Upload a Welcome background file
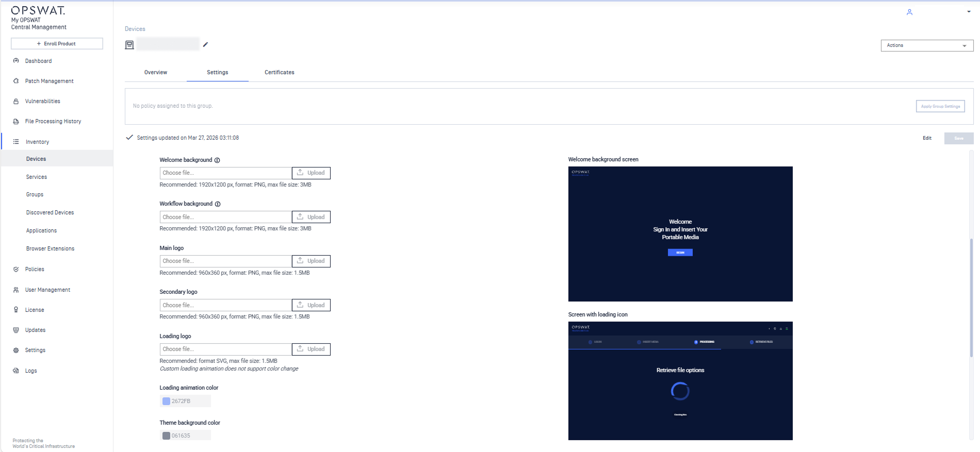 coord(311,173)
